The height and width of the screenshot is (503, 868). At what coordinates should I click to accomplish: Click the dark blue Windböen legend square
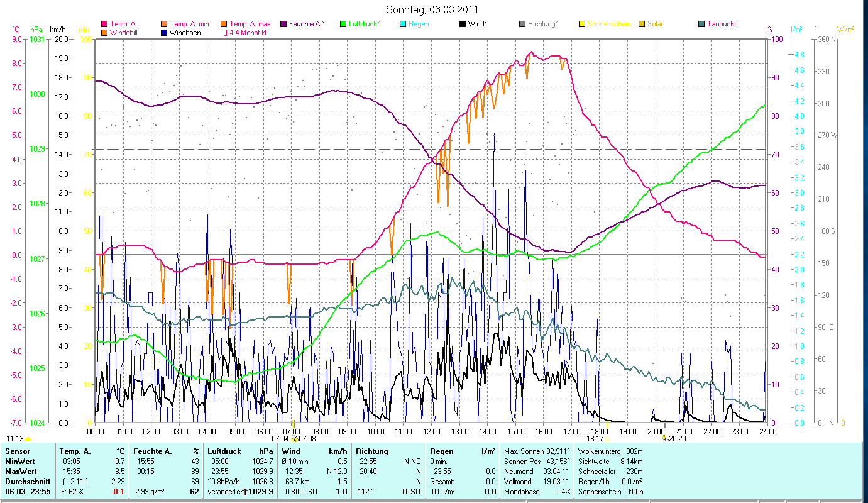pos(164,32)
